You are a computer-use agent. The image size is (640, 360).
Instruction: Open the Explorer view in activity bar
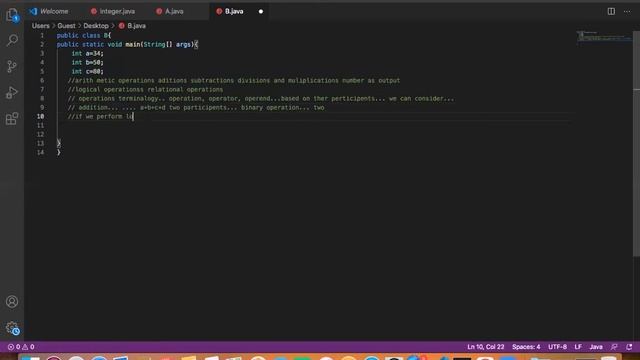click(x=12, y=15)
